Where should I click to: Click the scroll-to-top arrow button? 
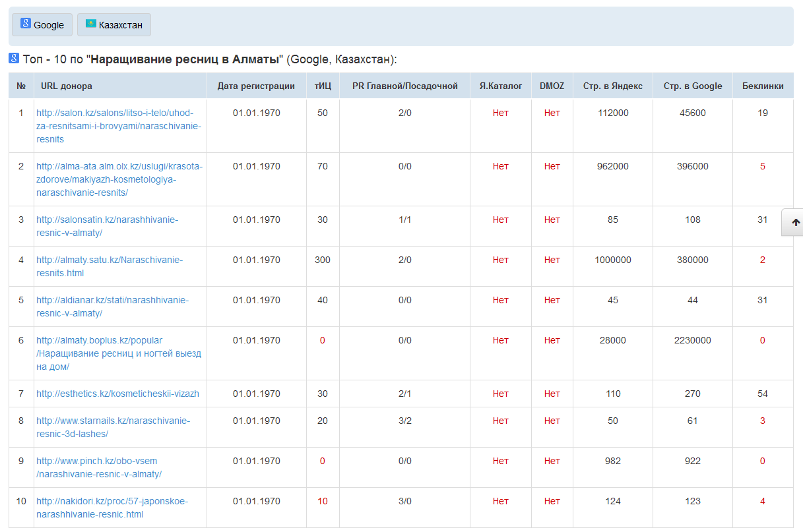pyautogui.click(x=795, y=223)
